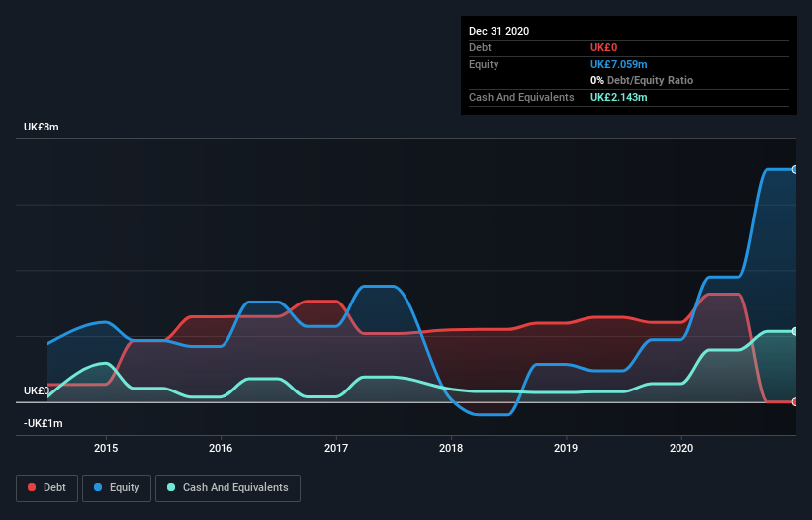812x520 pixels.
Task: Click the UK£7.059m equity value in tooltip
Action: pyautogui.click(x=619, y=64)
